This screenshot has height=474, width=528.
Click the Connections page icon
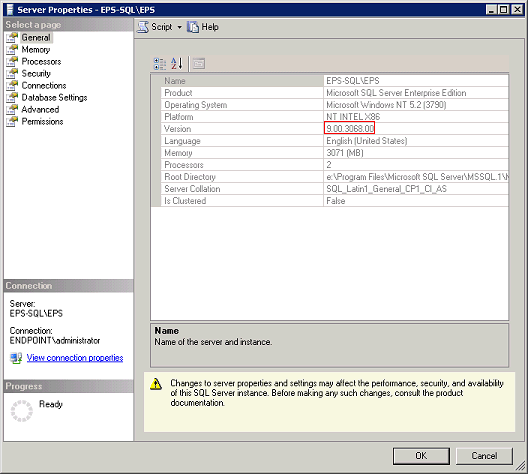pos(12,86)
